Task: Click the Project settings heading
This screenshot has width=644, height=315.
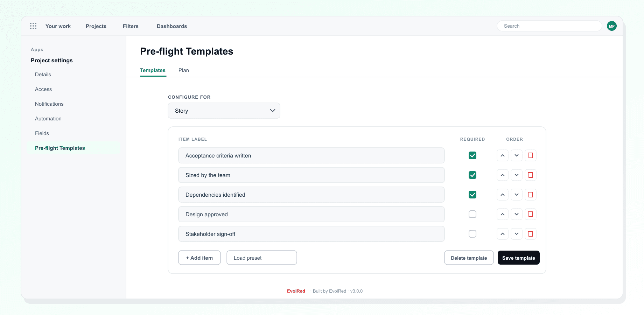Action: point(52,61)
